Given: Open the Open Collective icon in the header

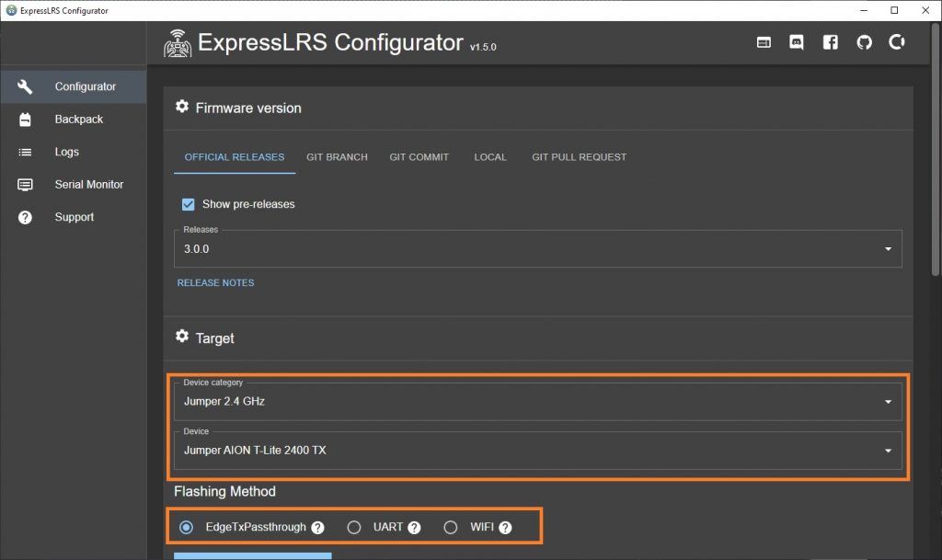Looking at the screenshot, I should (x=896, y=42).
